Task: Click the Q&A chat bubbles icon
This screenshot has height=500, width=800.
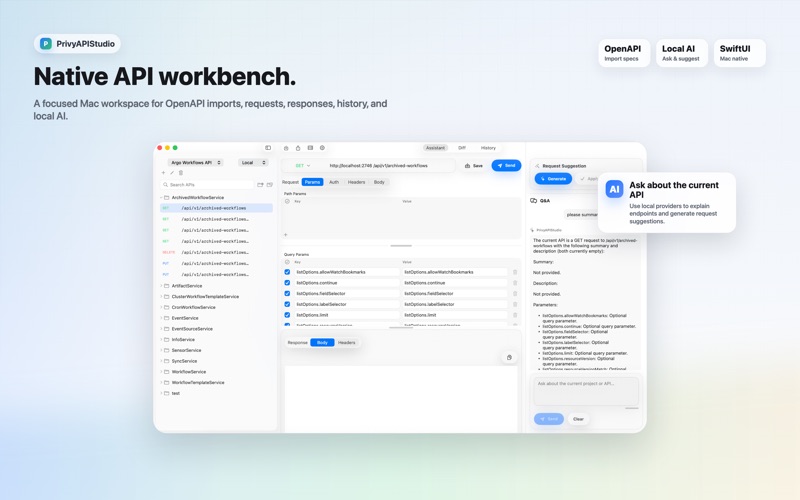Action: click(x=534, y=201)
